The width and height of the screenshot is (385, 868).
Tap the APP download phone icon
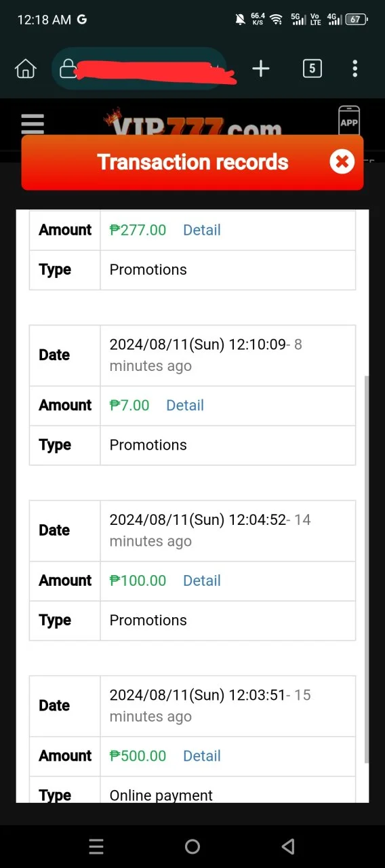[x=349, y=121]
